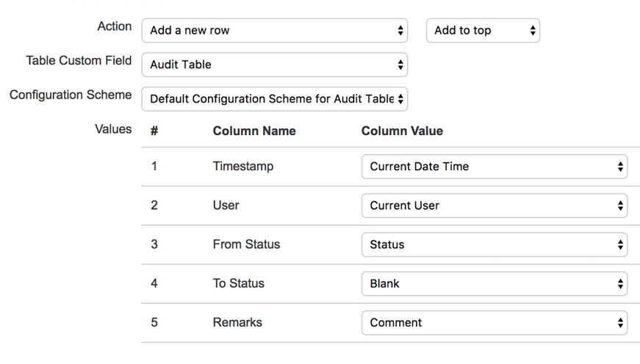Expand the Comment dropdown for Remarks
The width and height of the screenshot is (640, 364).
click(x=494, y=322)
